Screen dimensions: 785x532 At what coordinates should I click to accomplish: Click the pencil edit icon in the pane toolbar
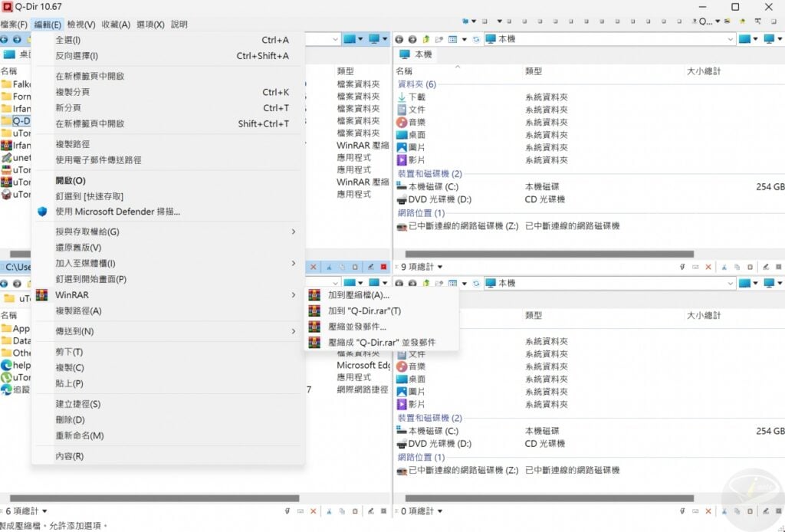371,267
